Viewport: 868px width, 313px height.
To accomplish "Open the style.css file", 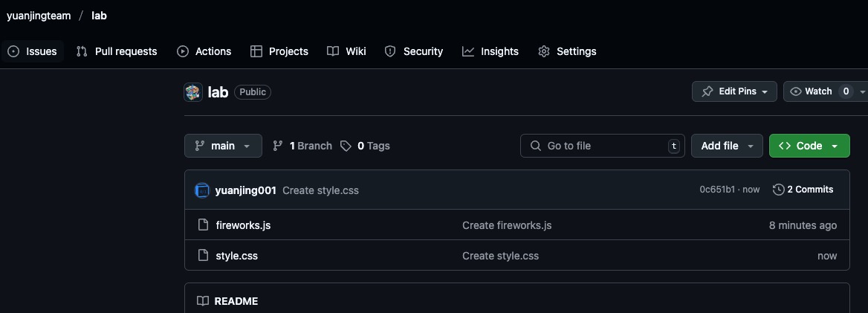I will pos(237,256).
